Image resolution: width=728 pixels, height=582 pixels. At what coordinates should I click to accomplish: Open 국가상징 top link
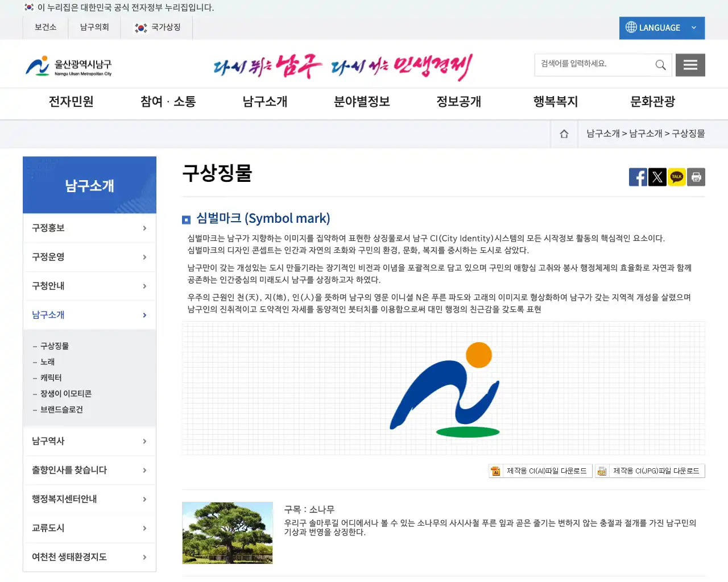pyautogui.click(x=157, y=27)
